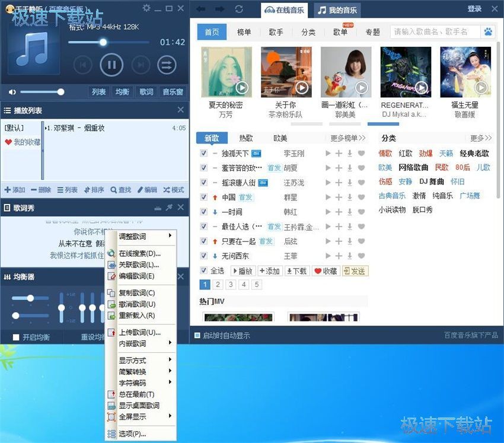Open the 模式 play mode tool

click(x=173, y=190)
